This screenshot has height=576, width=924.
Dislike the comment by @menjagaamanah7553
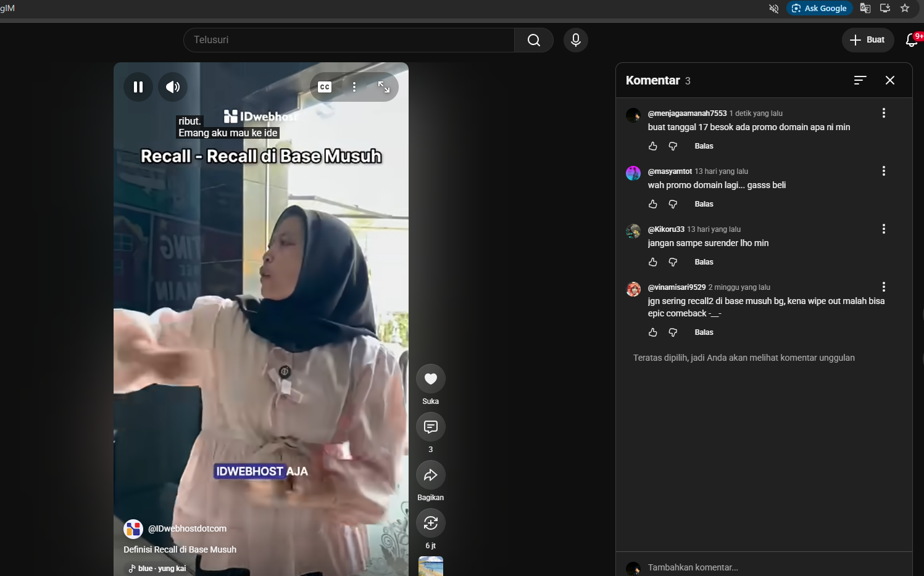coord(673,146)
